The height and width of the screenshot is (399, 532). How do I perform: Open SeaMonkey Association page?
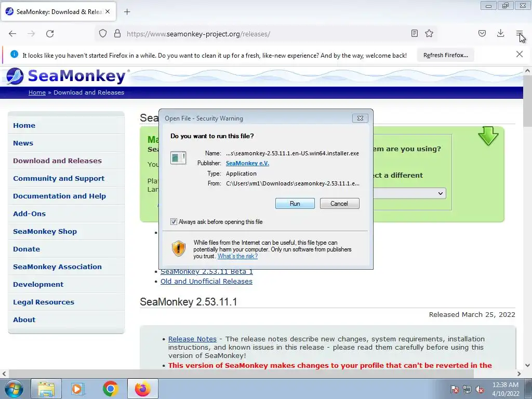[57, 267]
